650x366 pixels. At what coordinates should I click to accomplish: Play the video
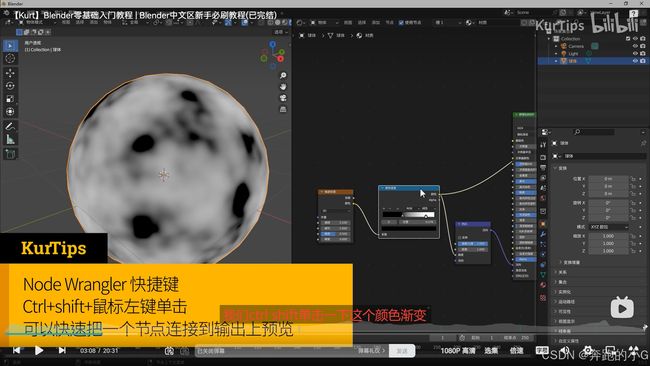(39, 351)
